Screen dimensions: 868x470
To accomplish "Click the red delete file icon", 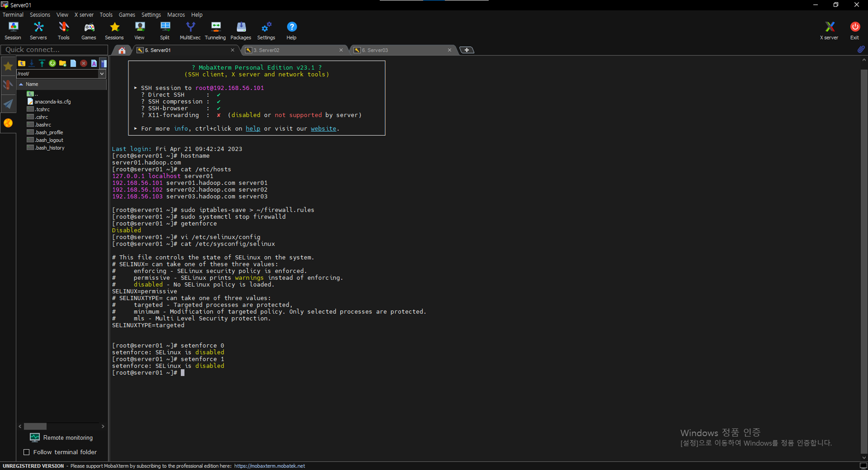I will click(x=84, y=63).
